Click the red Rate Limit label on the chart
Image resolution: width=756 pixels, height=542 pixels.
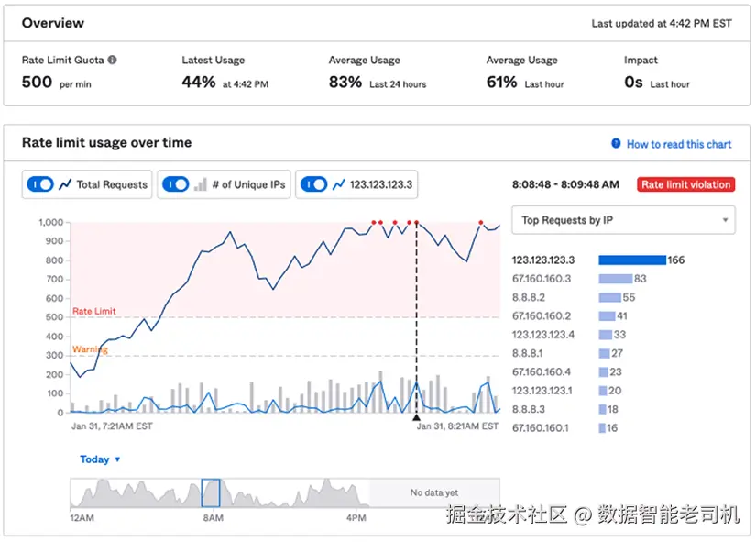(x=94, y=311)
